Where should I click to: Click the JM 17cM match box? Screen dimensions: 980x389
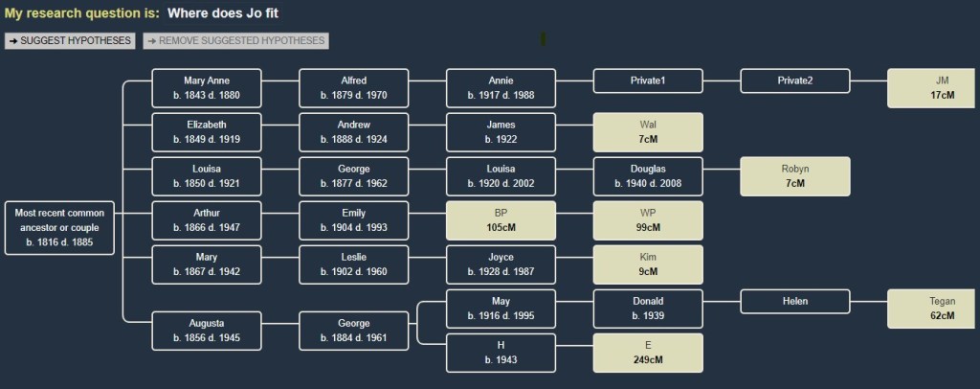pos(942,88)
